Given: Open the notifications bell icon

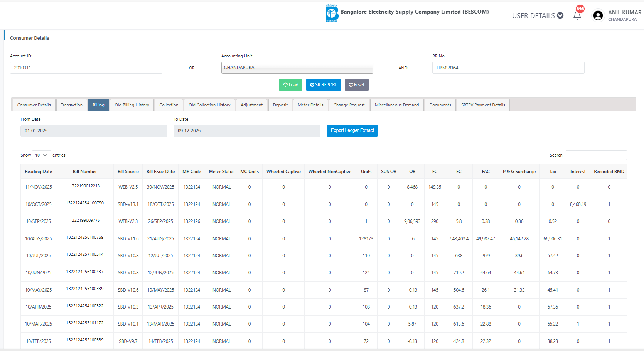Looking at the screenshot, I should click(577, 15).
